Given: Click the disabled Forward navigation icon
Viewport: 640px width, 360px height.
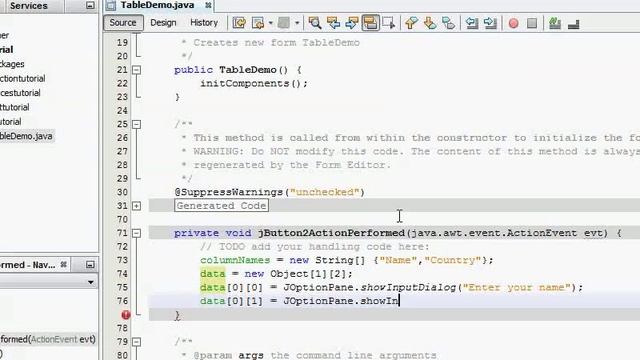Looking at the screenshot, I should coord(284,23).
